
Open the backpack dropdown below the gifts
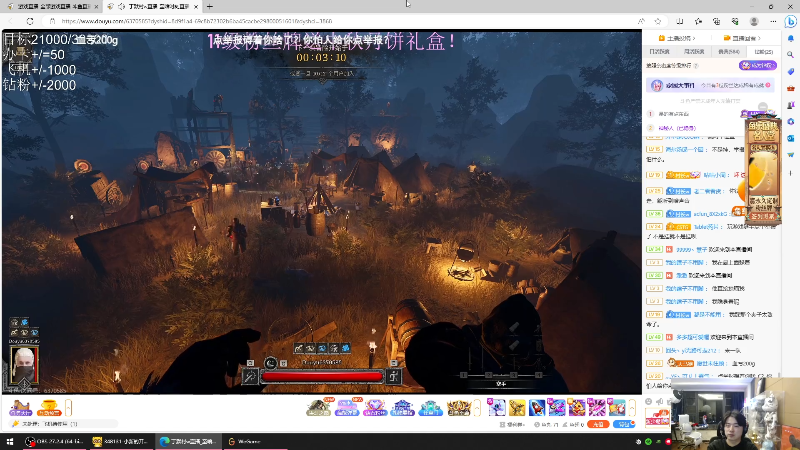point(512,424)
